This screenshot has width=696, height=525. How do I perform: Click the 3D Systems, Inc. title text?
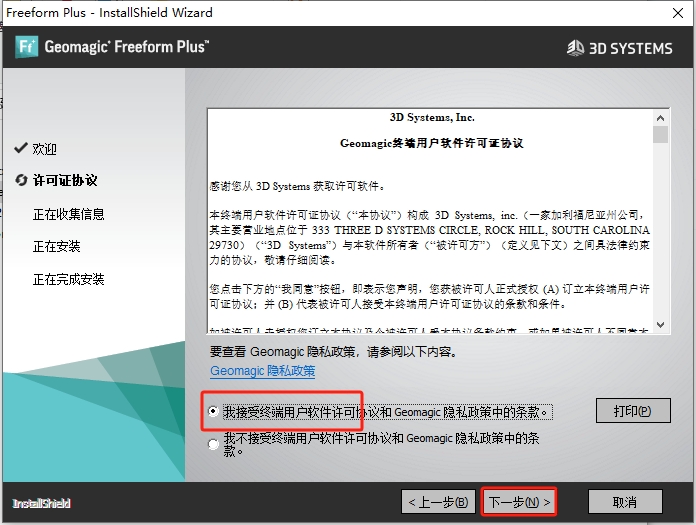[432, 117]
